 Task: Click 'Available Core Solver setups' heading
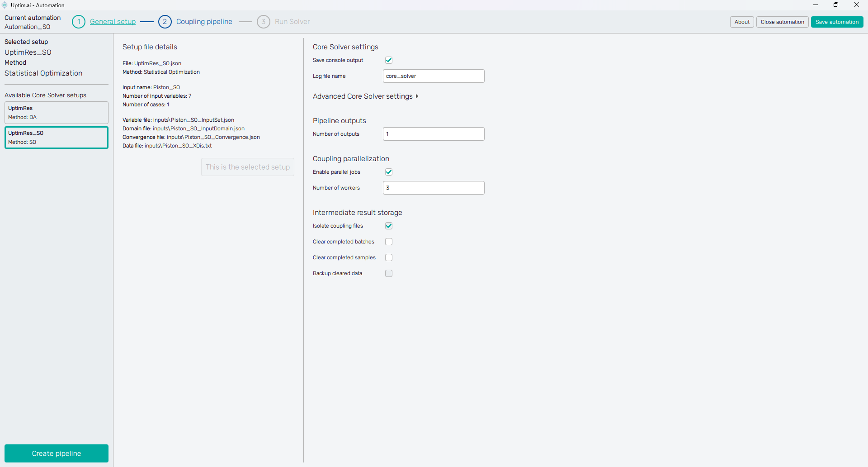(x=45, y=95)
